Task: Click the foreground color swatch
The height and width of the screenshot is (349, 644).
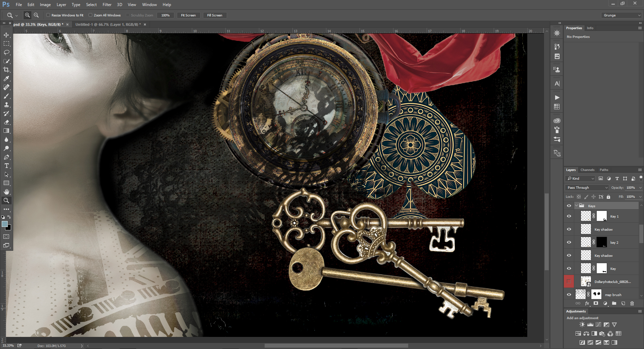Action: pos(5,225)
